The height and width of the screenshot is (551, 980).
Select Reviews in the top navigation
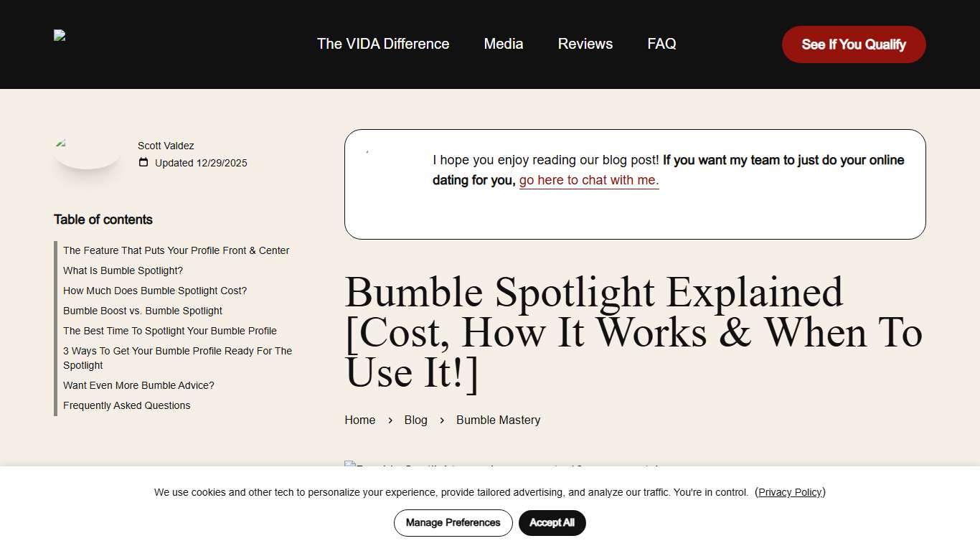pos(585,44)
